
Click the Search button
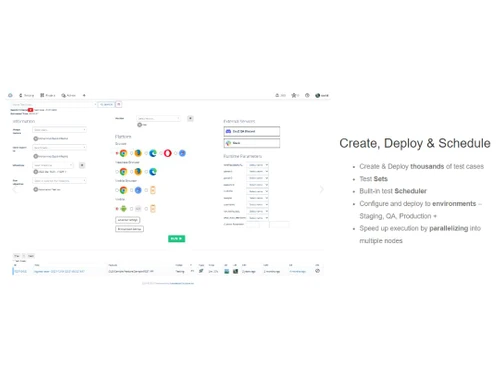[x=106, y=104]
